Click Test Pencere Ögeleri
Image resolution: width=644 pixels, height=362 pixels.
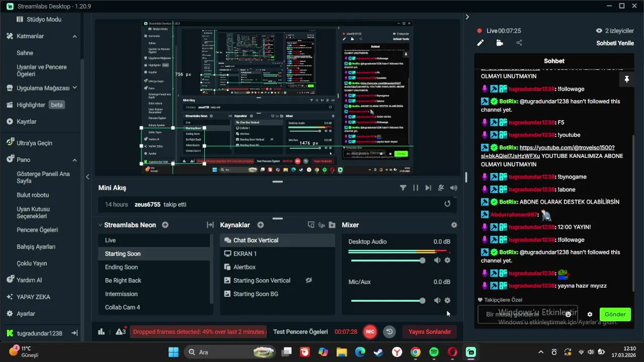coord(300,332)
